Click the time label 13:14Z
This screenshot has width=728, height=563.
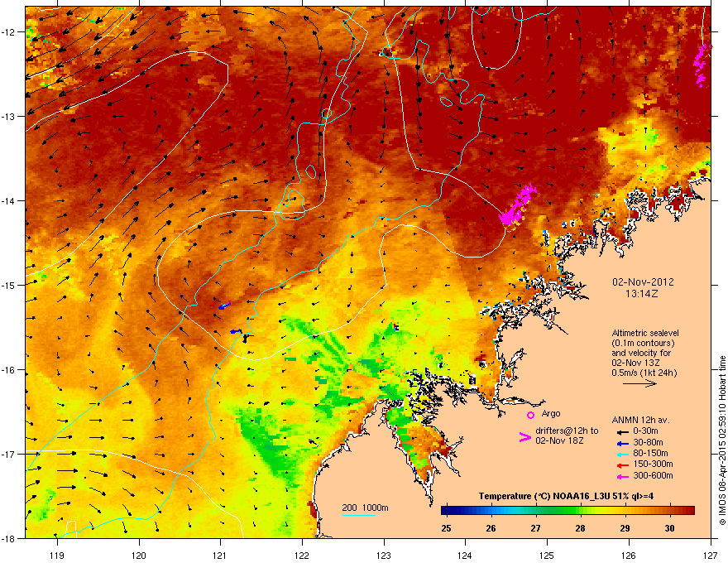click(642, 294)
